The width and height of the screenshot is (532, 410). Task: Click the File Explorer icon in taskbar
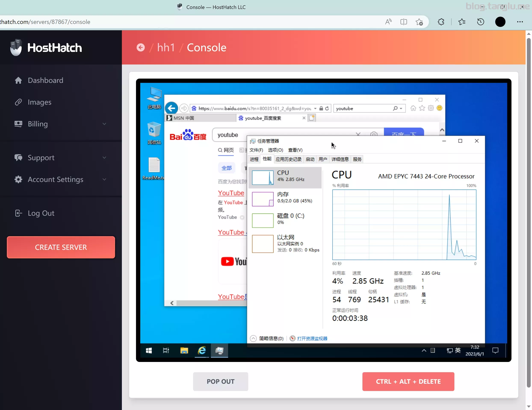pyautogui.click(x=184, y=350)
